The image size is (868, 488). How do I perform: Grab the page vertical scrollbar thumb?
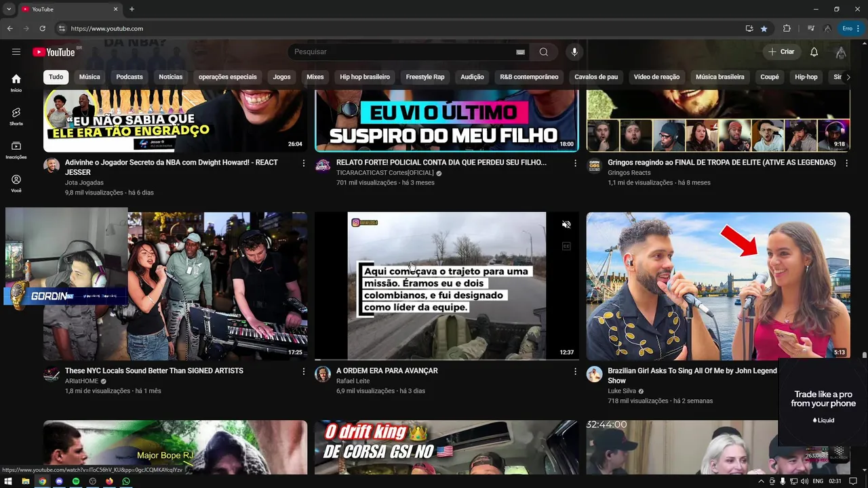[865, 355]
